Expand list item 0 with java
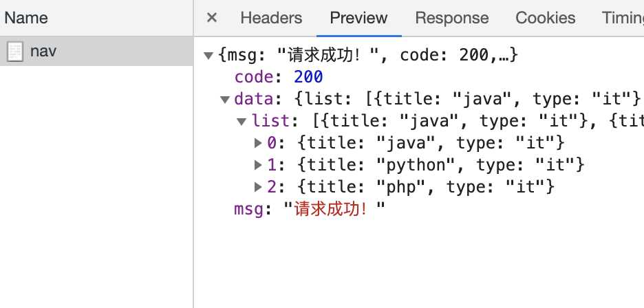Screen dimensions: 644x308 point(258,142)
